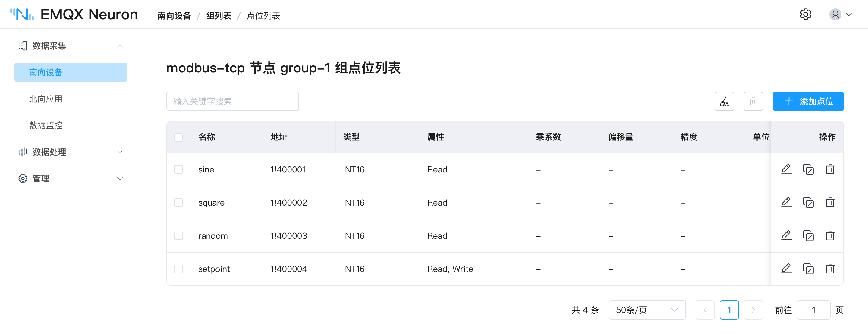Open the user account avatar menu
Image resolution: width=868 pixels, height=334 pixels.
(835, 14)
